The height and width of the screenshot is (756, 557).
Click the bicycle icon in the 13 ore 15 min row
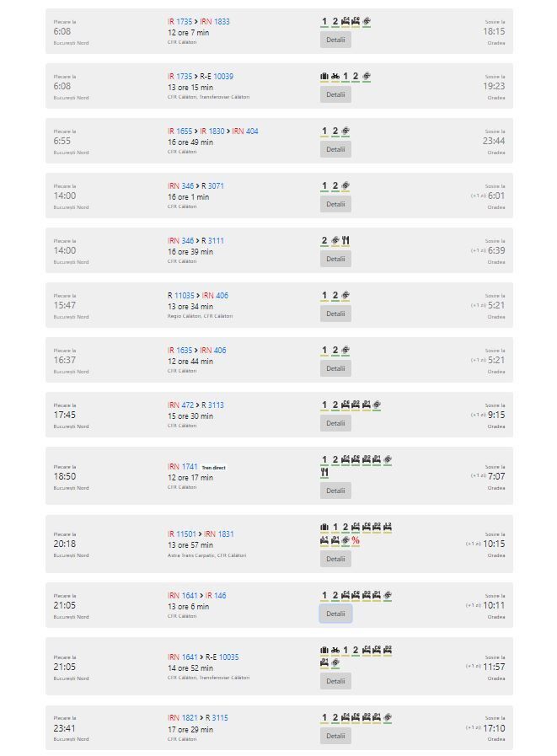(335, 76)
